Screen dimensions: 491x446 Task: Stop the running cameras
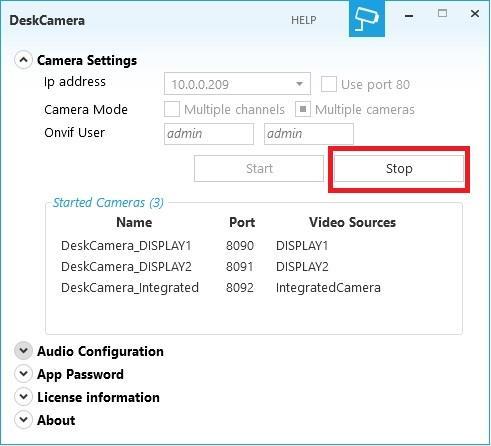click(x=399, y=169)
